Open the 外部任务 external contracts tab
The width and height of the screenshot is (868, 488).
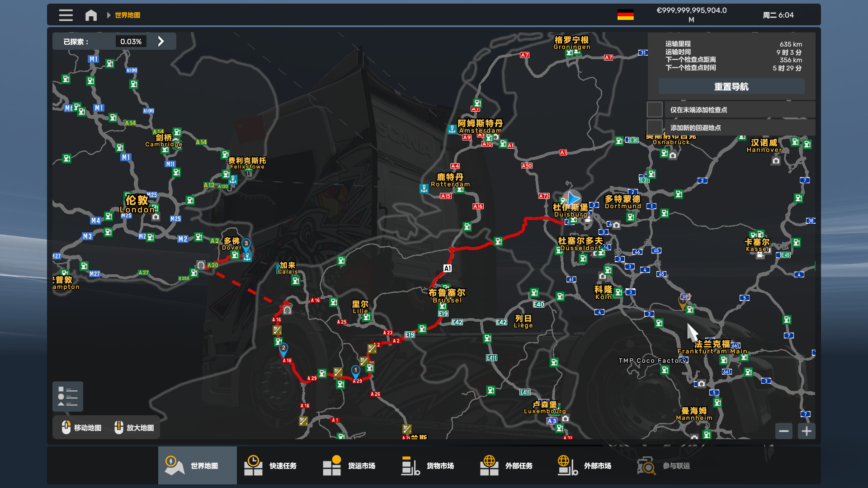click(x=512, y=465)
